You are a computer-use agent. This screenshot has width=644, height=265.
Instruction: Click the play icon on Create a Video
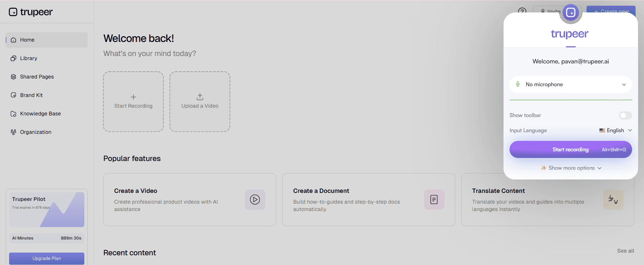255,200
